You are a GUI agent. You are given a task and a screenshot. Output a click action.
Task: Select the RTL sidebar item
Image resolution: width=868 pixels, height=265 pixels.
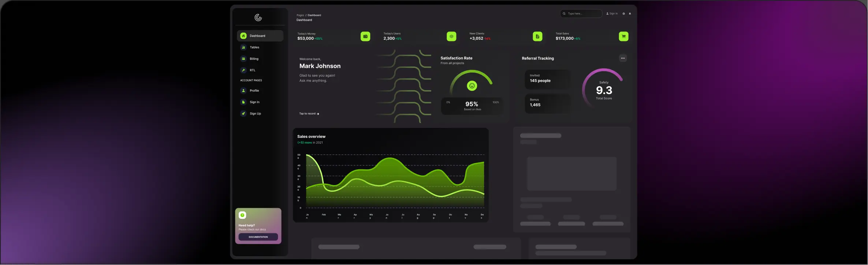coord(252,70)
